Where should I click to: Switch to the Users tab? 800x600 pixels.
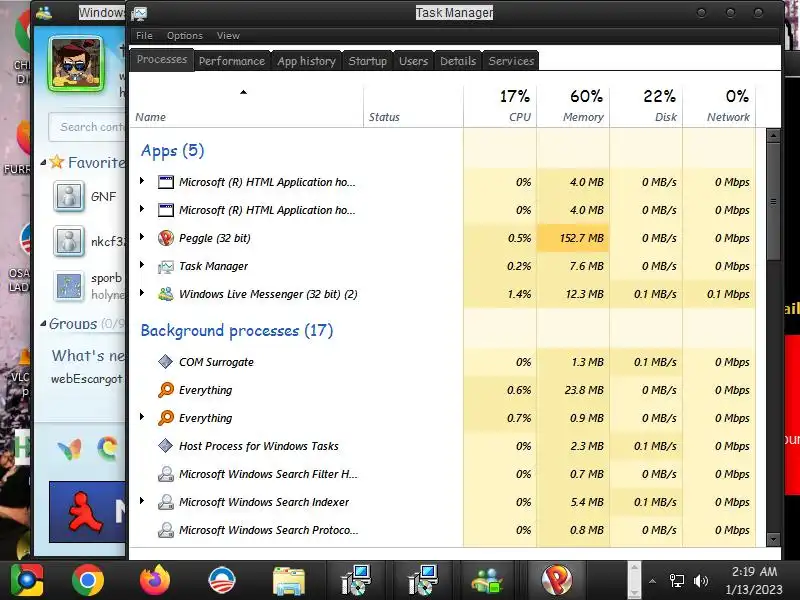click(x=413, y=61)
